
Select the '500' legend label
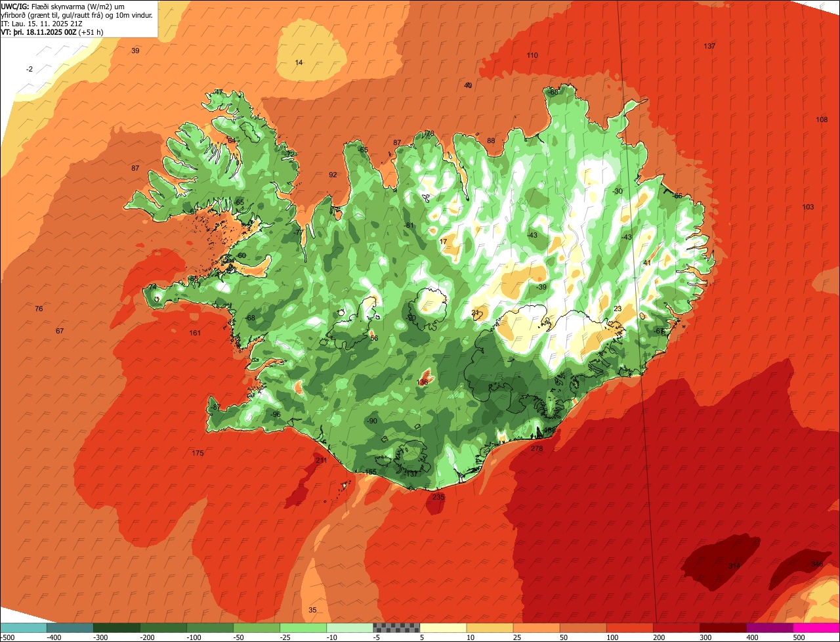coord(798,637)
